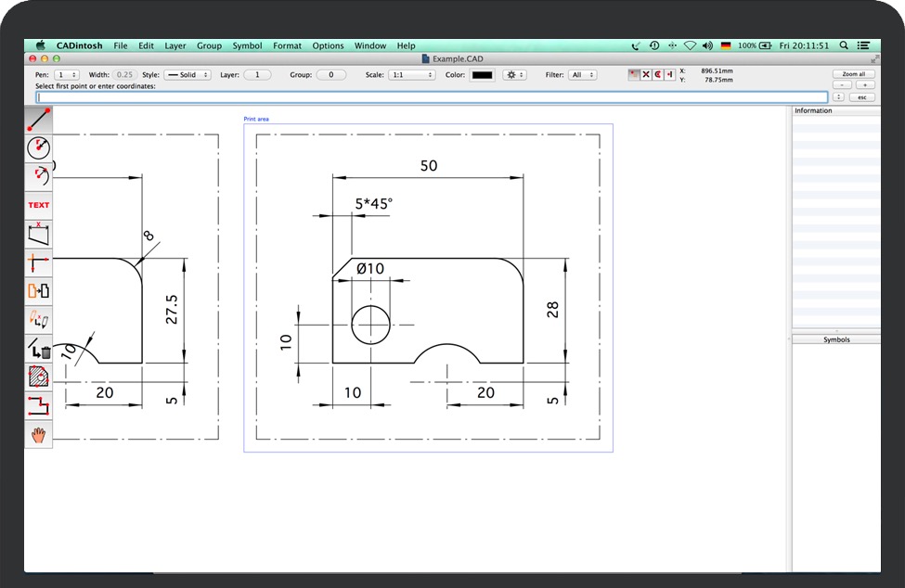Pick the Dimension measurement tool
Viewport: 905px width, 588px height.
click(x=39, y=234)
